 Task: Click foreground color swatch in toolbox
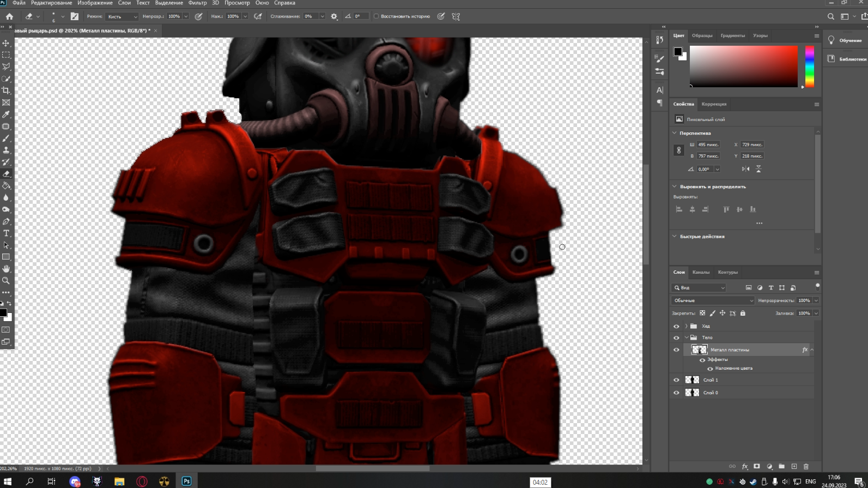3,313
